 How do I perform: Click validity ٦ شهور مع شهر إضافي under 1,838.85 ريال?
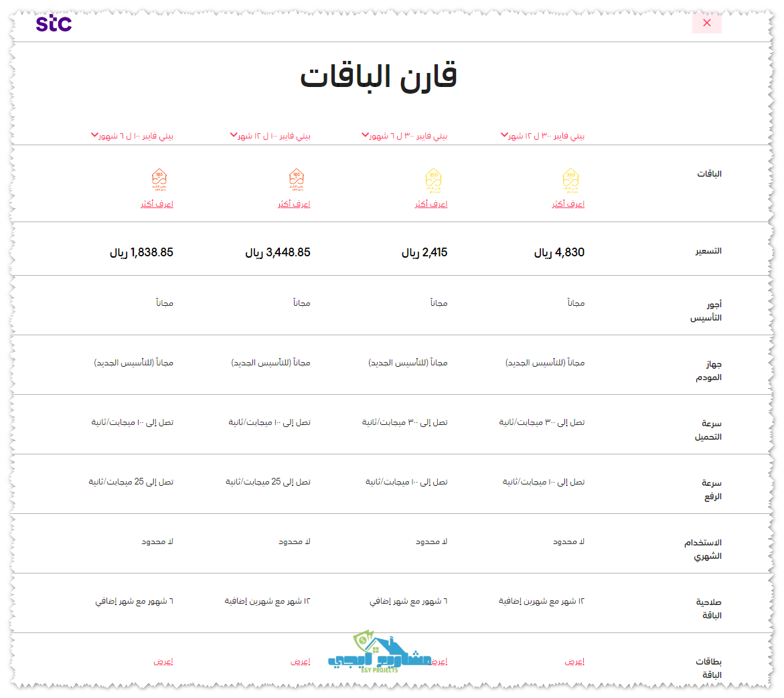(134, 601)
